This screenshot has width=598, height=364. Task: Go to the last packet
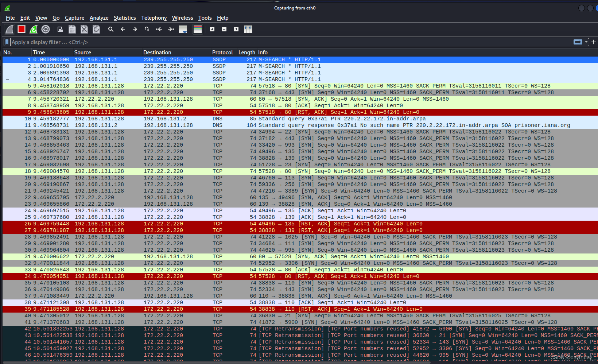171,29
